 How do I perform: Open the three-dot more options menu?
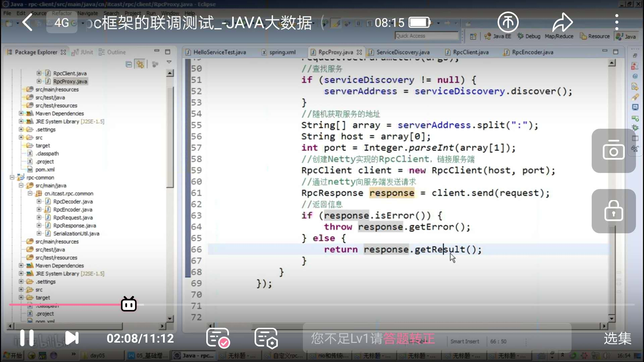616,22
